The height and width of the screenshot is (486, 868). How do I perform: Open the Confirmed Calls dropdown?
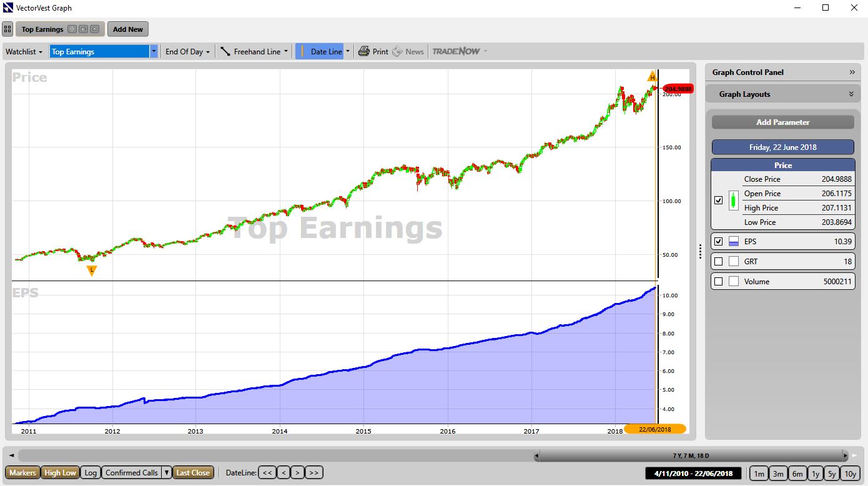(x=165, y=473)
